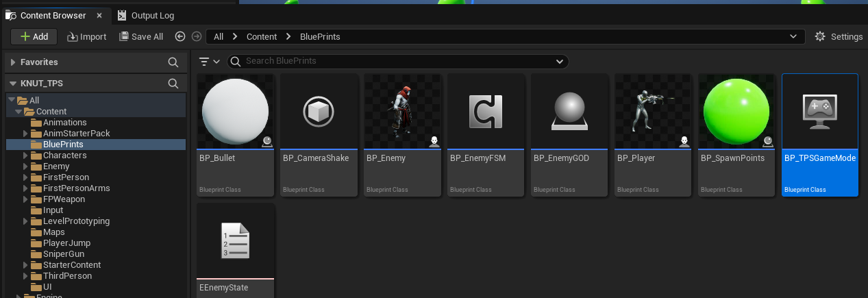The height and width of the screenshot is (298, 868).
Task: Click the Favorites search icon
Action: (x=173, y=62)
